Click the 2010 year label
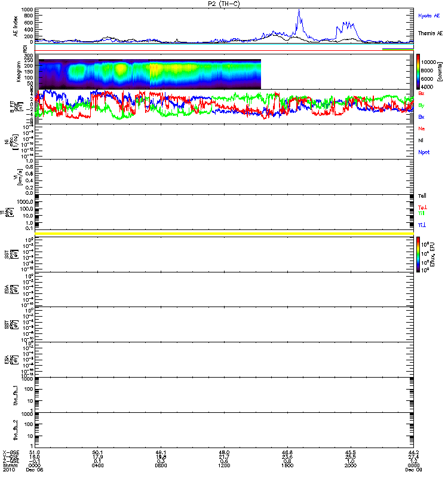The width and height of the screenshot is (448, 478). click(9, 470)
